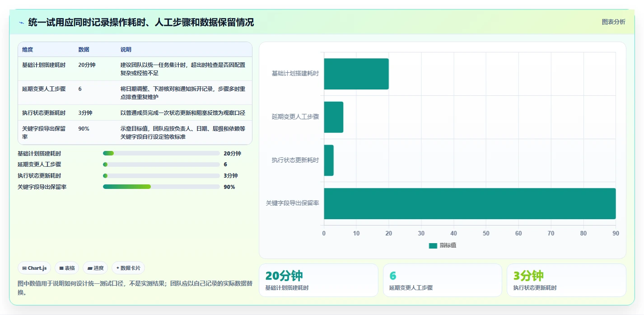Click the chart bar for 基础计划搭建耗时

pos(356,74)
